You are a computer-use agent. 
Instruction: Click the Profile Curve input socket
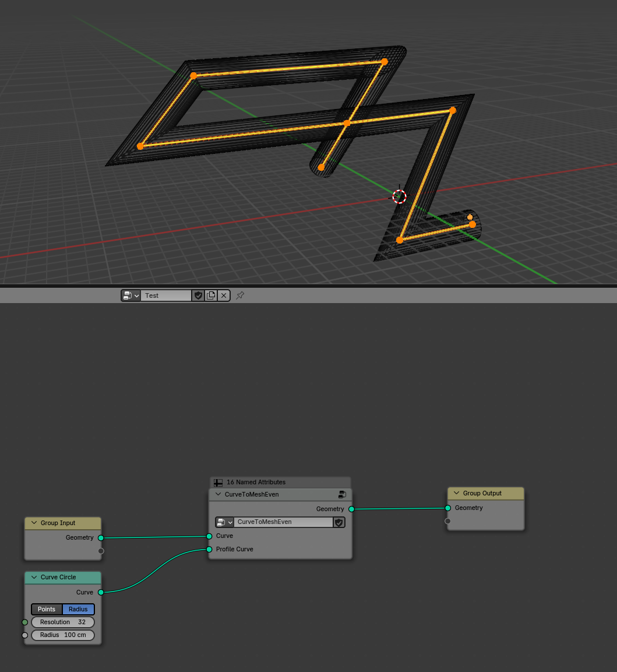coord(209,550)
